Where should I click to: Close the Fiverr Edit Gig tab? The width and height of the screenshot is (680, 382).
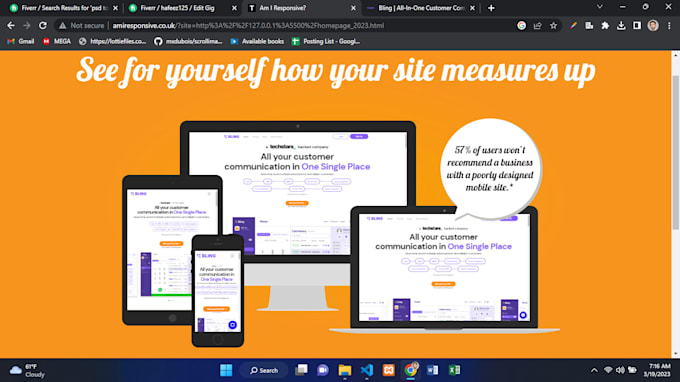[x=234, y=8]
